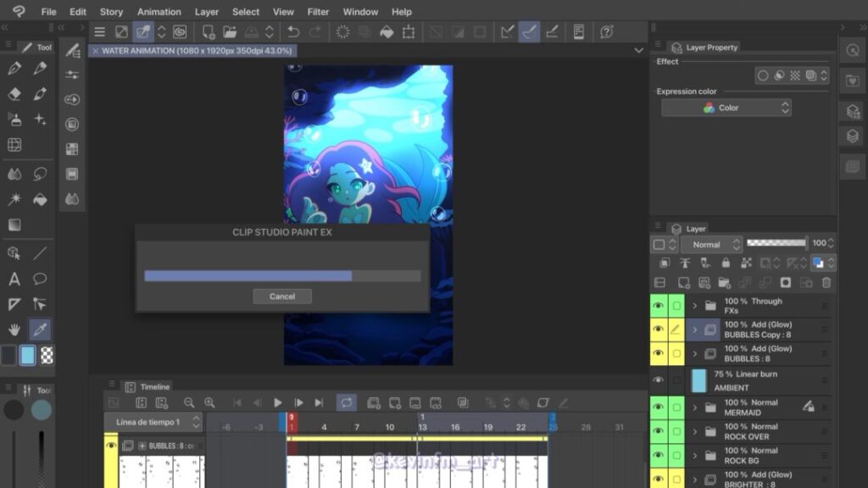Adjust the layer opacity slider
This screenshot has height=488, width=868.
click(x=776, y=243)
